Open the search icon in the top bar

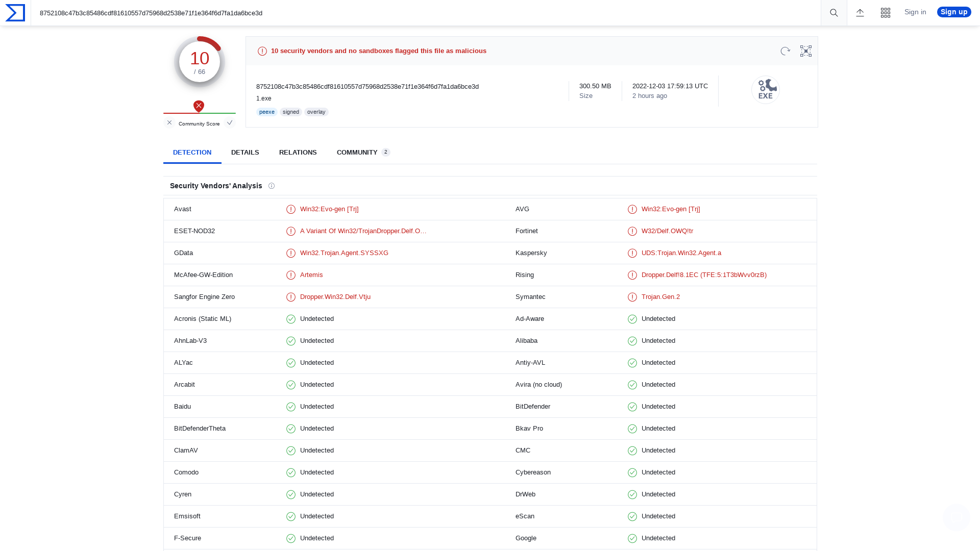[834, 12]
